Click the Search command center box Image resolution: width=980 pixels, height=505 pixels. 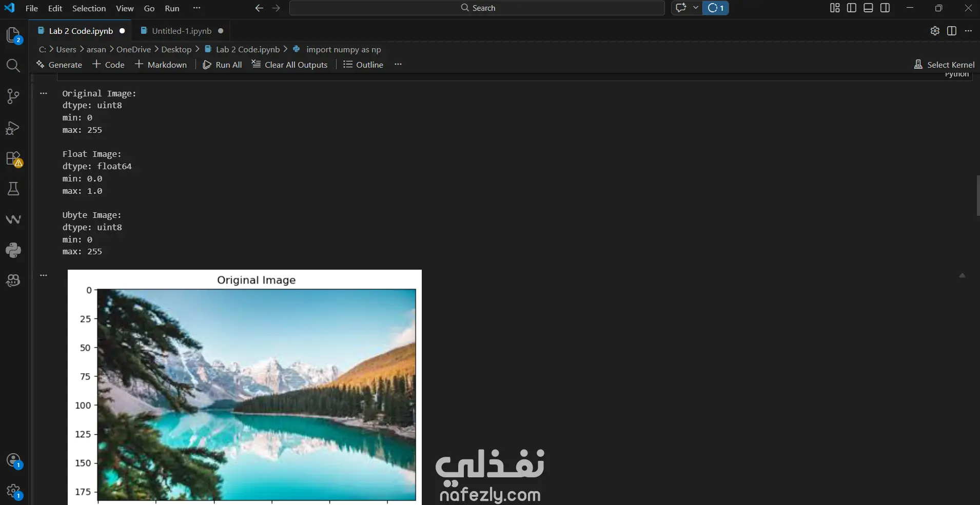[x=477, y=8]
